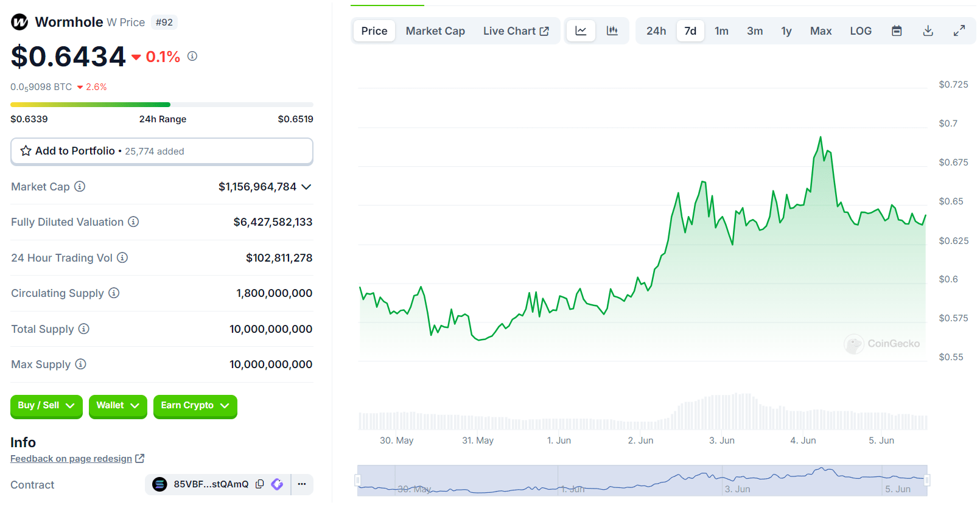This screenshot has height=505, width=980.
Task: Click the #92 rank badge
Action: pos(164,23)
